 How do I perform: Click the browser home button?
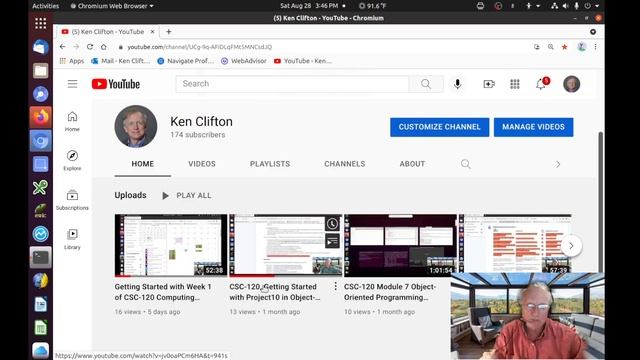click(x=104, y=47)
